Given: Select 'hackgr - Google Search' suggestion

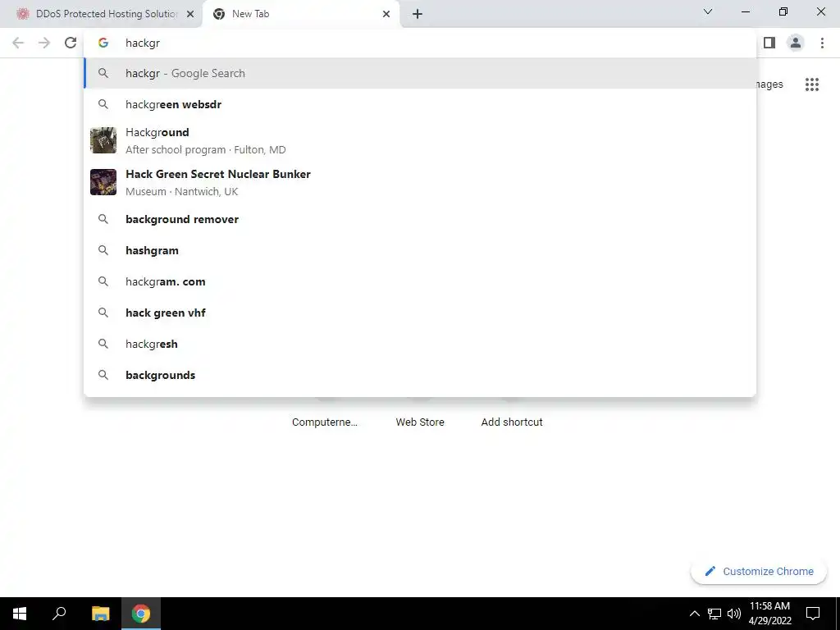Looking at the screenshot, I should point(420,73).
